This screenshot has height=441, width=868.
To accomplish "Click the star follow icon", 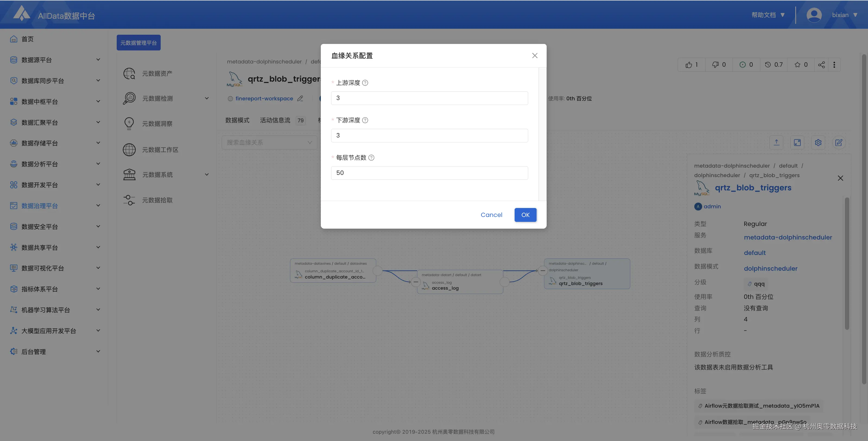I will point(797,65).
